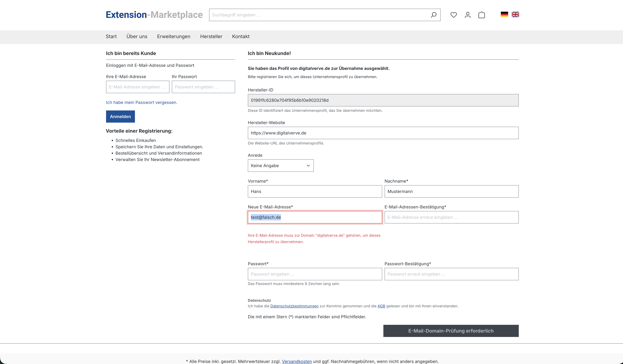This screenshot has height=364, width=623.
Task: Open the AGB link
Action: pyautogui.click(x=381, y=306)
